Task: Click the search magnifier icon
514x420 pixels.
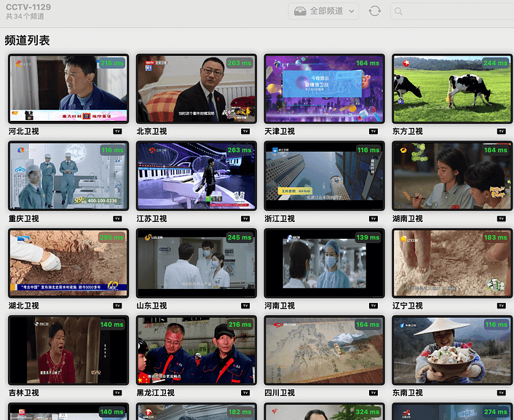Action: (x=398, y=12)
